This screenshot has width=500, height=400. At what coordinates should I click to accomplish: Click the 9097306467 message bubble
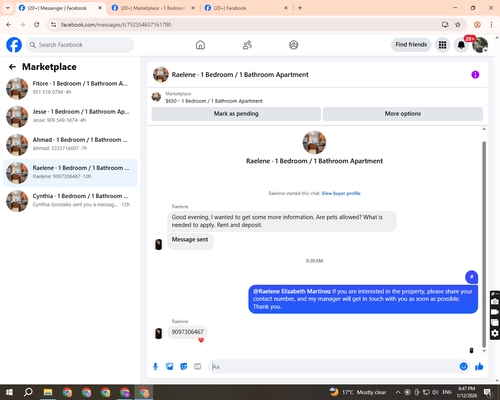(187, 332)
